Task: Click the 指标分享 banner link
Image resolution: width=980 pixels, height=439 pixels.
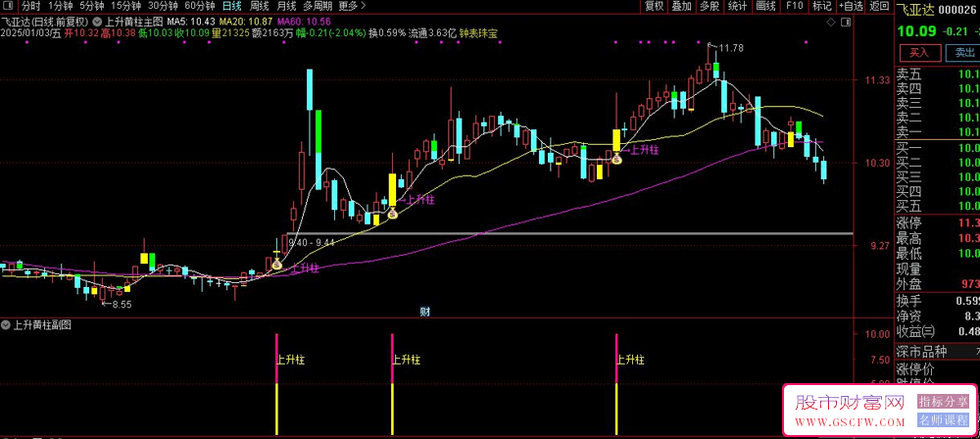Action: (x=943, y=402)
